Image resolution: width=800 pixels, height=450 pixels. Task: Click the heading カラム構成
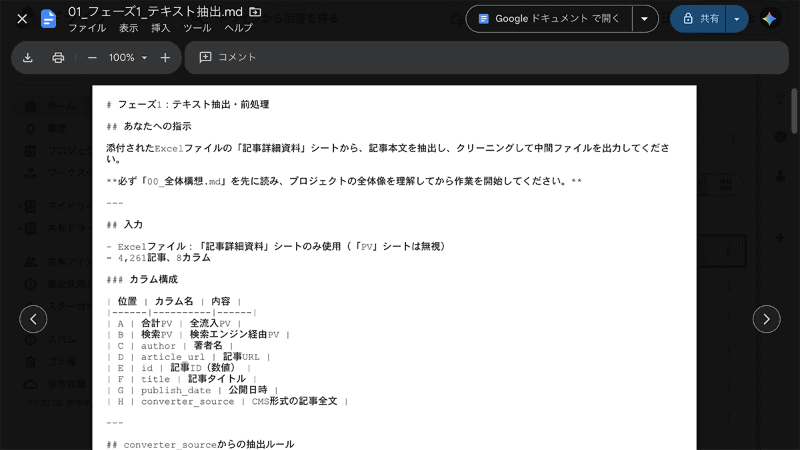pyautogui.click(x=154, y=280)
